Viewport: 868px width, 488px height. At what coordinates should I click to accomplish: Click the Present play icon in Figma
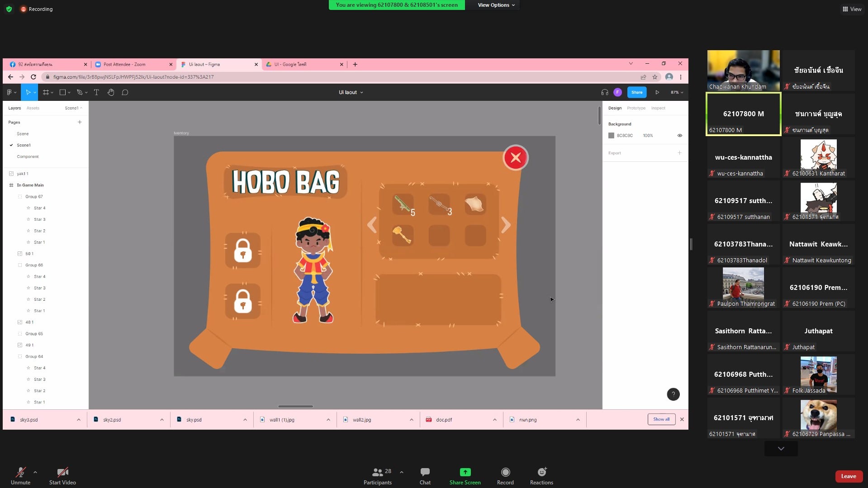coord(657,92)
